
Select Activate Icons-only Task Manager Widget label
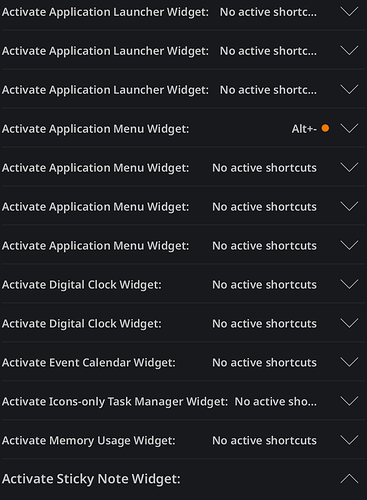click(x=115, y=402)
